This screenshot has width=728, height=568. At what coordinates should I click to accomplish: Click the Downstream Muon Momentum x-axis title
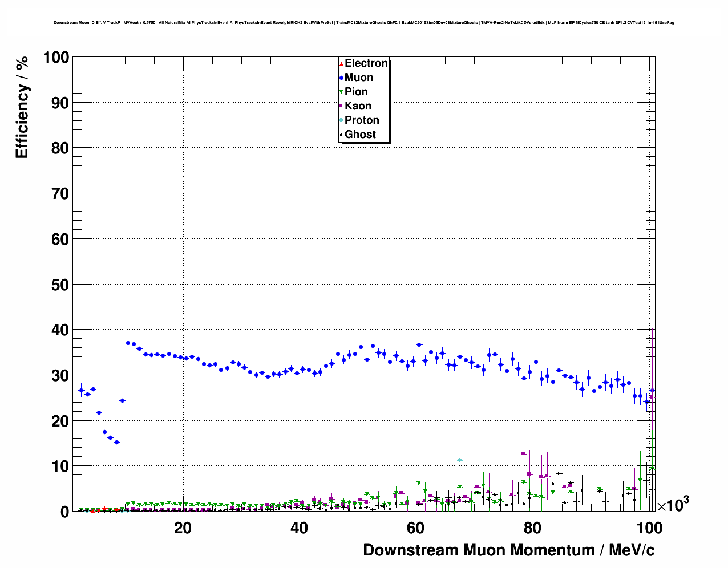point(508,550)
